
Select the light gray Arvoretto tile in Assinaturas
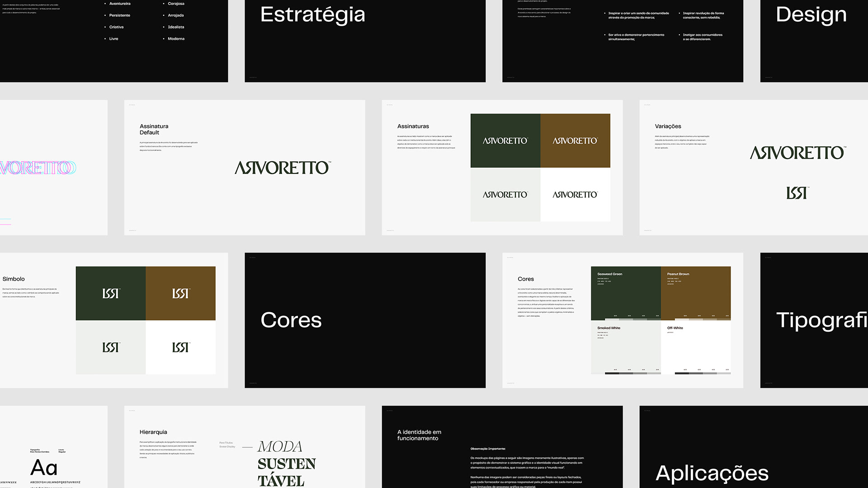tap(505, 195)
